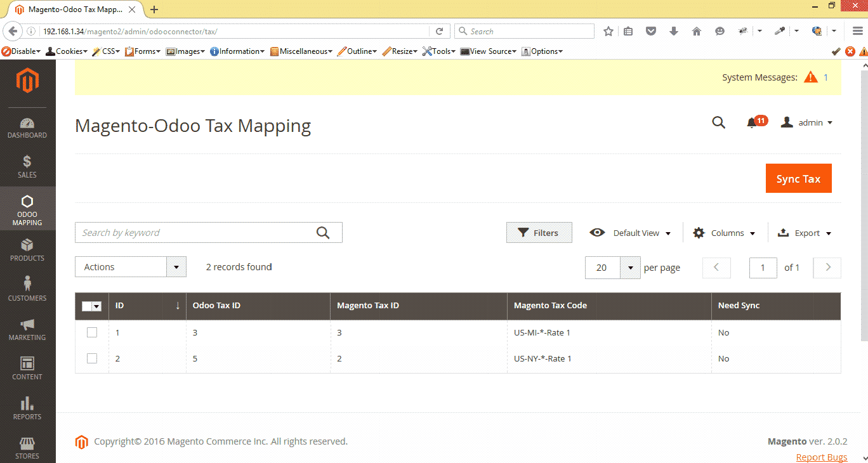Open the Stores sidebar menu
868x463 pixels.
click(27, 447)
